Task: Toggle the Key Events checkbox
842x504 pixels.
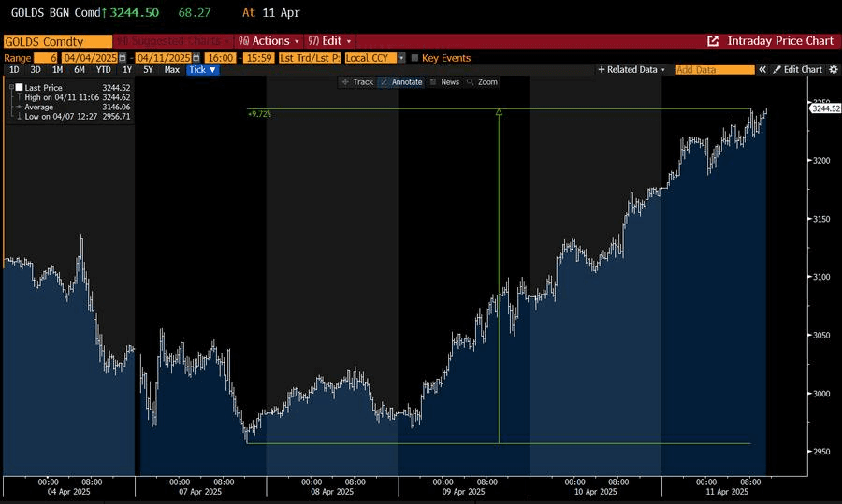Action: click(414, 58)
